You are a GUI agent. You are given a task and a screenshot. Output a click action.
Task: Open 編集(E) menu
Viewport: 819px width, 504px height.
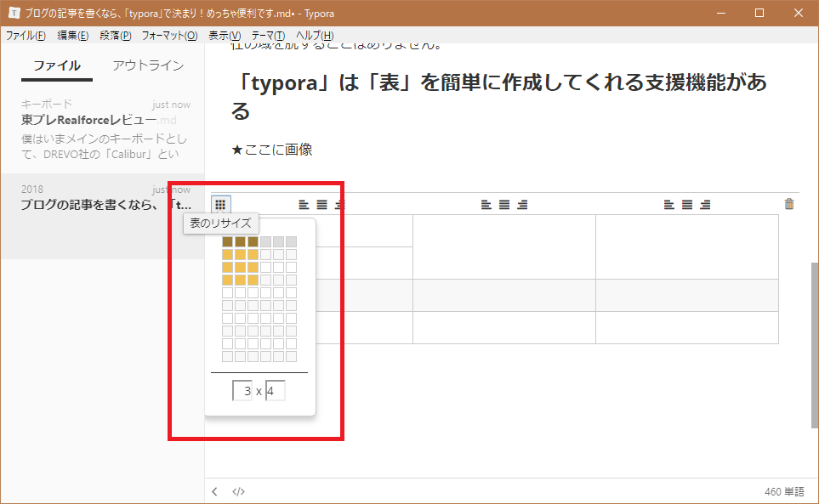click(x=72, y=36)
